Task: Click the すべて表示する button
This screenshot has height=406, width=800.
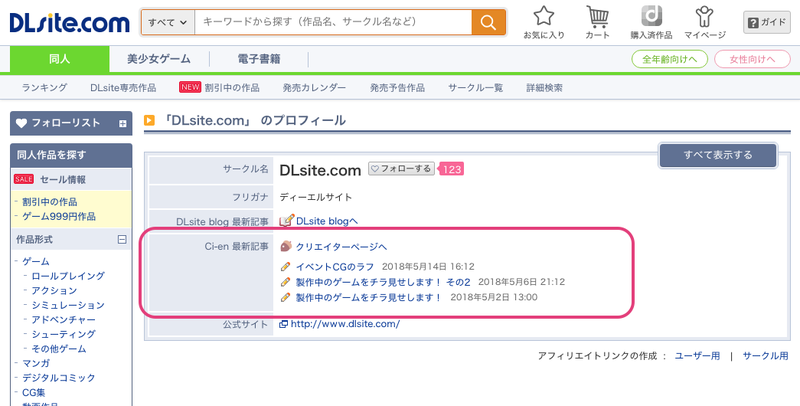Action: coord(718,155)
